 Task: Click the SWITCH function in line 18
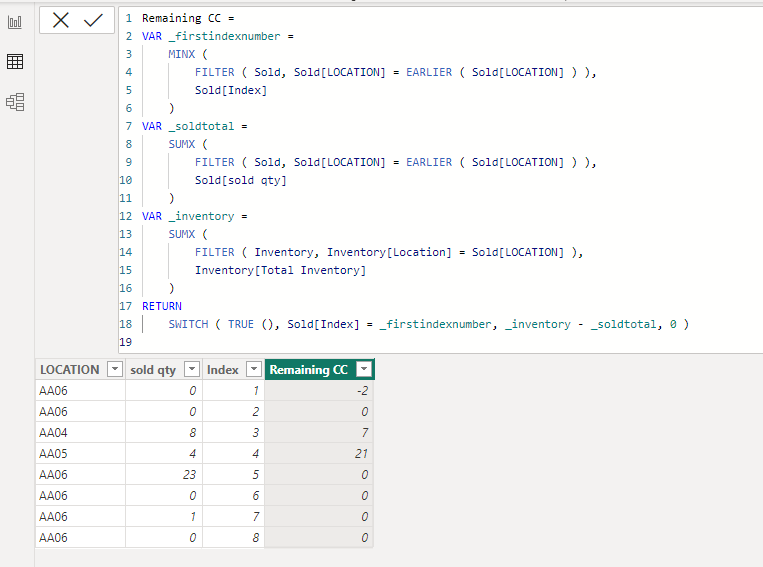[x=188, y=324]
